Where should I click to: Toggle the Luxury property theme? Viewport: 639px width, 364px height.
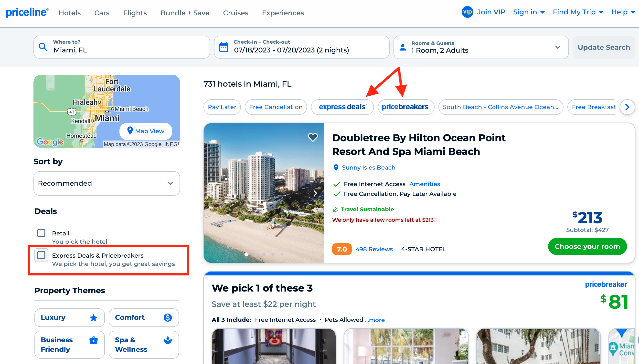pos(70,317)
